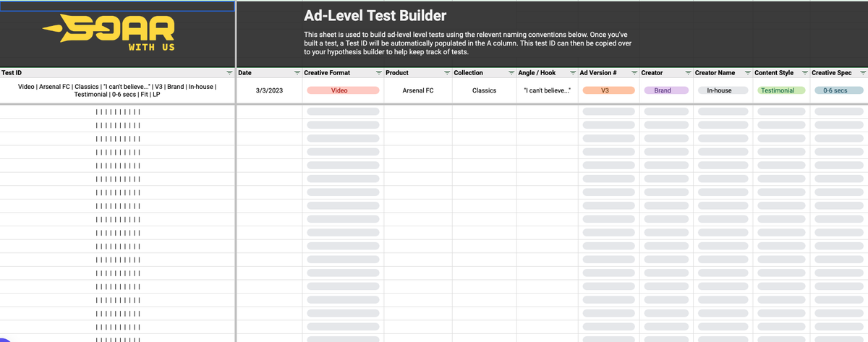Open the Angle / Hook column filter icon
This screenshot has width=868, height=342.
click(572, 73)
